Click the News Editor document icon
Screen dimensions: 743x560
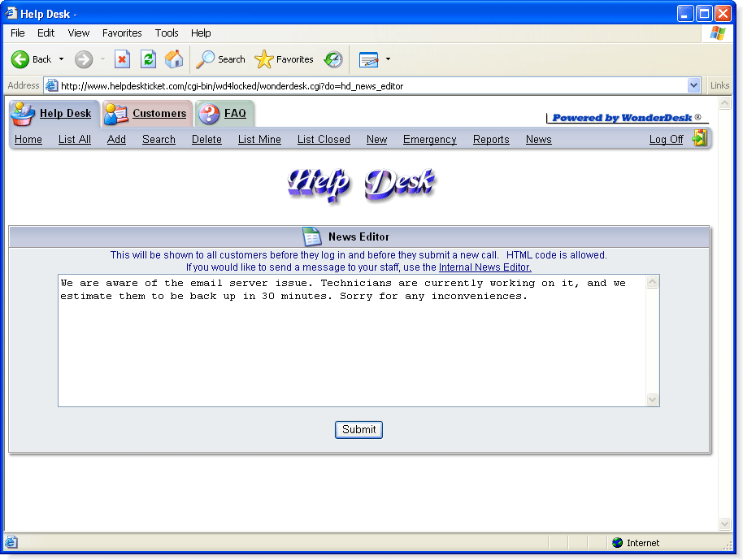click(x=312, y=237)
